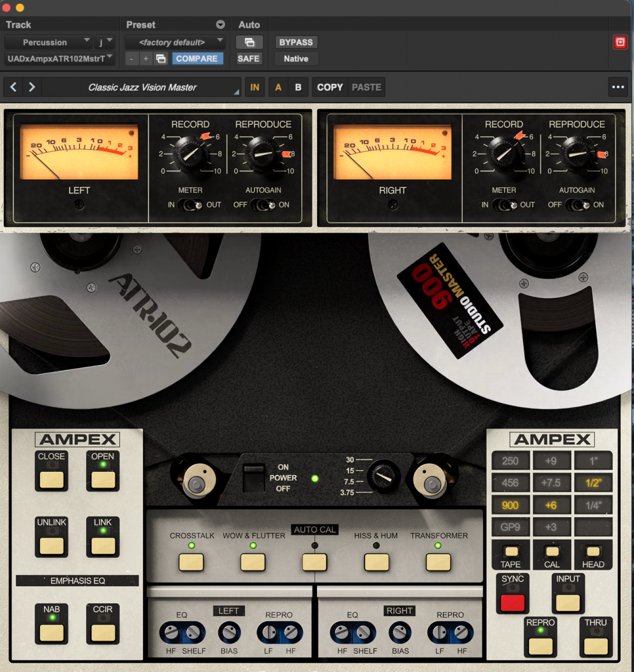
Task: Flip the LEFT channel METER IN/OUT switch
Action: (190, 205)
